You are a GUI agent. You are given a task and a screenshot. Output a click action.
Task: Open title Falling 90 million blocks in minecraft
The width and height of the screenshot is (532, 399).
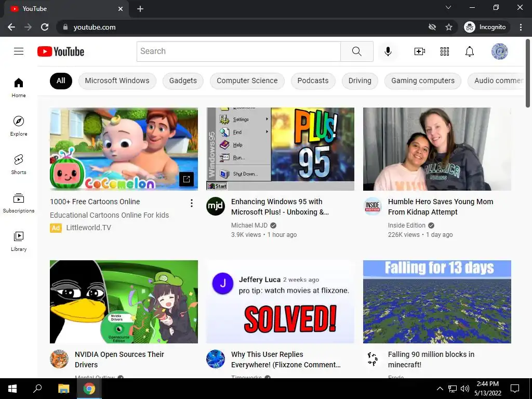(431, 360)
